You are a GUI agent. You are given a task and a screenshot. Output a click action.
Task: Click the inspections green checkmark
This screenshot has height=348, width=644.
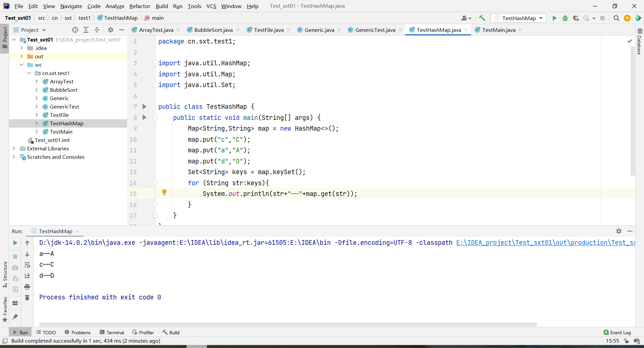630,41
